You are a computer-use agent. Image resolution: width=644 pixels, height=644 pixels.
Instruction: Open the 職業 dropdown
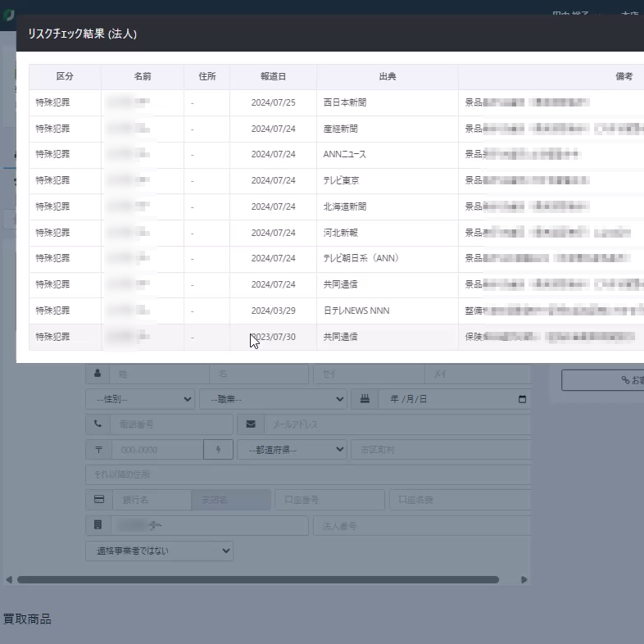pyautogui.click(x=273, y=399)
